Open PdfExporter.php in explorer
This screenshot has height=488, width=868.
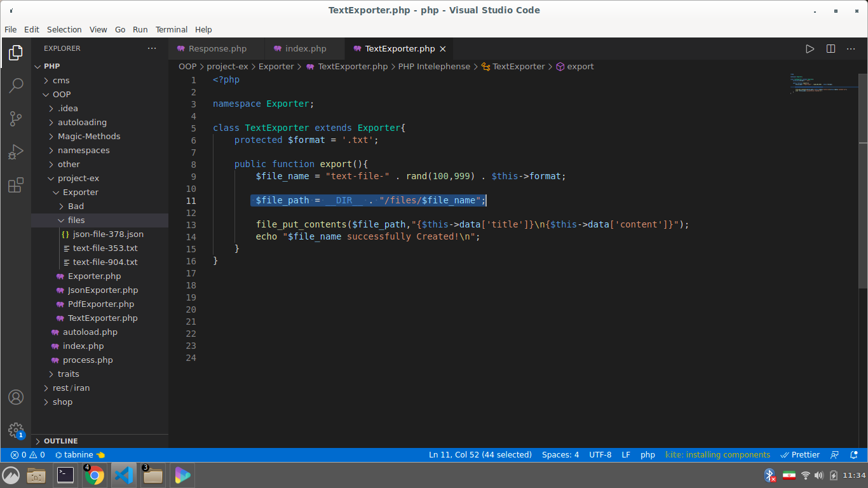[x=100, y=304]
